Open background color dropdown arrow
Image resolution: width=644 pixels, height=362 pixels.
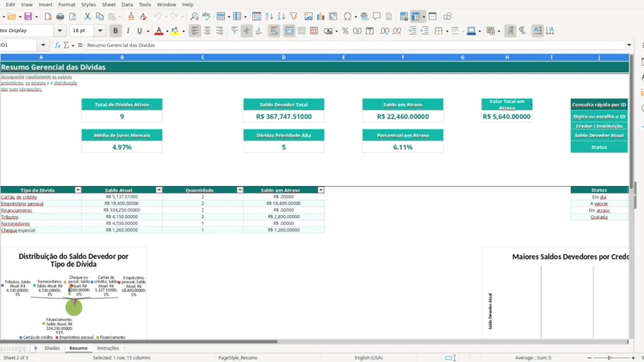click(x=183, y=31)
